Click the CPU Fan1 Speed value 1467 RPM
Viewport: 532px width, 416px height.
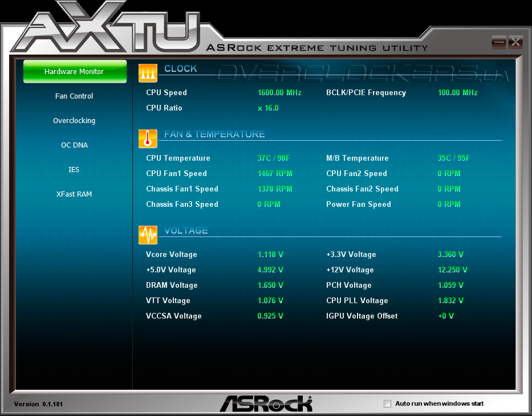275,173
